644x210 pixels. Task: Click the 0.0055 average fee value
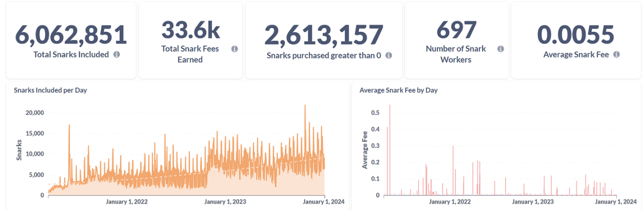tap(576, 35)
